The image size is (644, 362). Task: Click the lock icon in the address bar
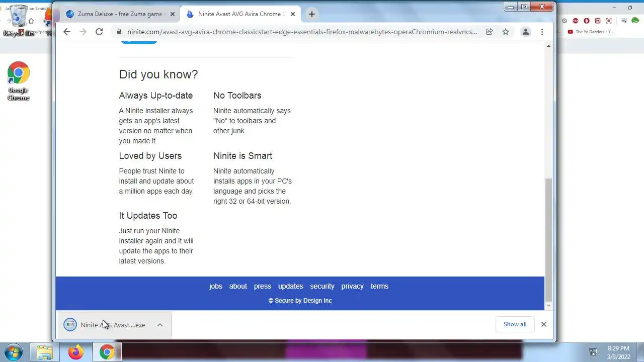pyautogui.click(x=119, y=32)
